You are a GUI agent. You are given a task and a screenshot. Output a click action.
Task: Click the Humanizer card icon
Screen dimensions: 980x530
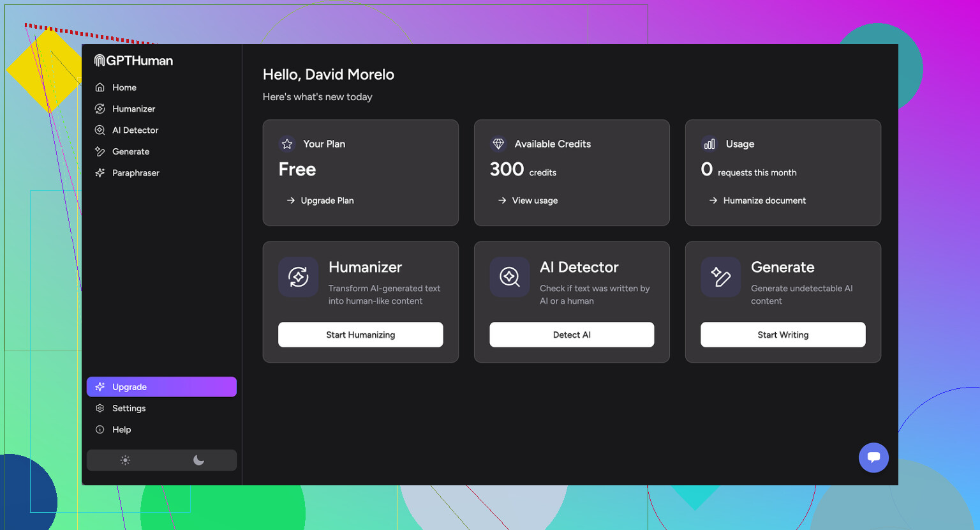[x=298, y=277]
